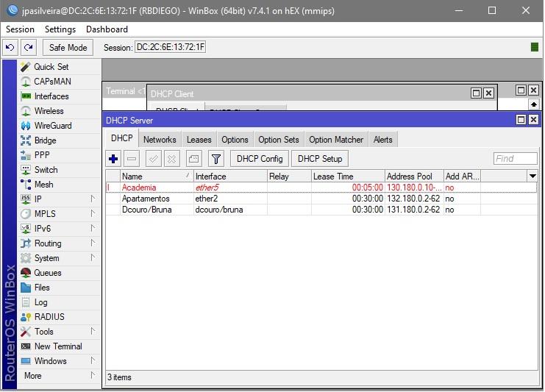Expand the IPv6 submenu
This screenshot has height=392, width=545.
tap(59, 229)
